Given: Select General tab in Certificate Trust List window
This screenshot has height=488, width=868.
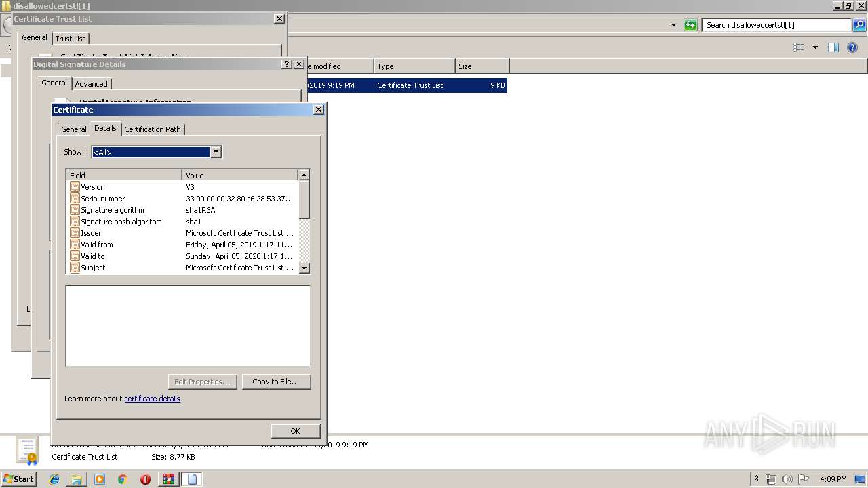Looking at the screenshot, I should tap(35, 37).
